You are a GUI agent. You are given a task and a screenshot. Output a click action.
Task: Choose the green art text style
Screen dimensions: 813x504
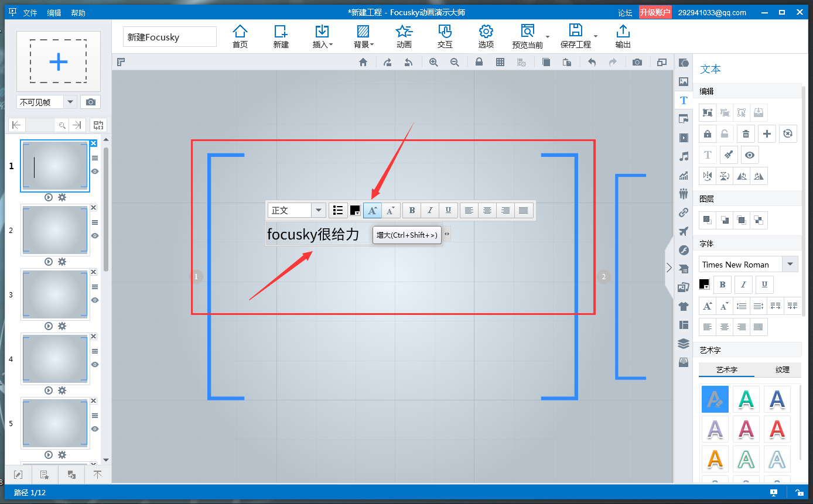[x=746, y=400]
